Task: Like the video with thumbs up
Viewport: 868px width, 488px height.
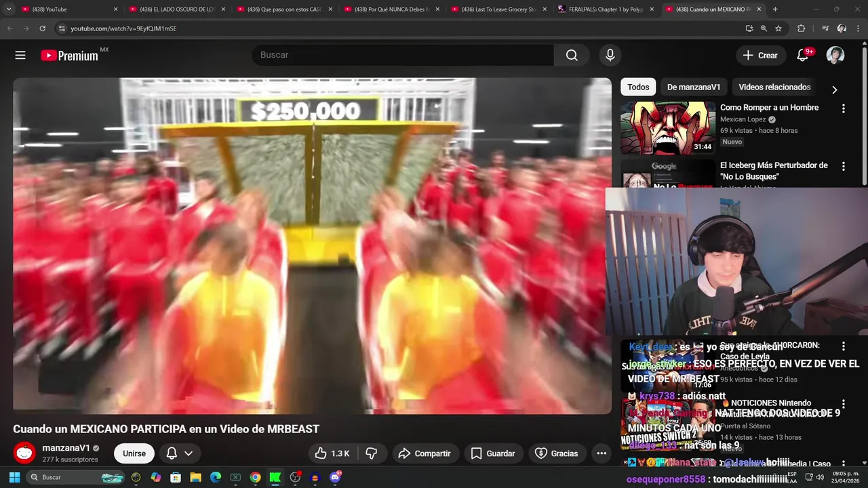Action: click(332, 453)
